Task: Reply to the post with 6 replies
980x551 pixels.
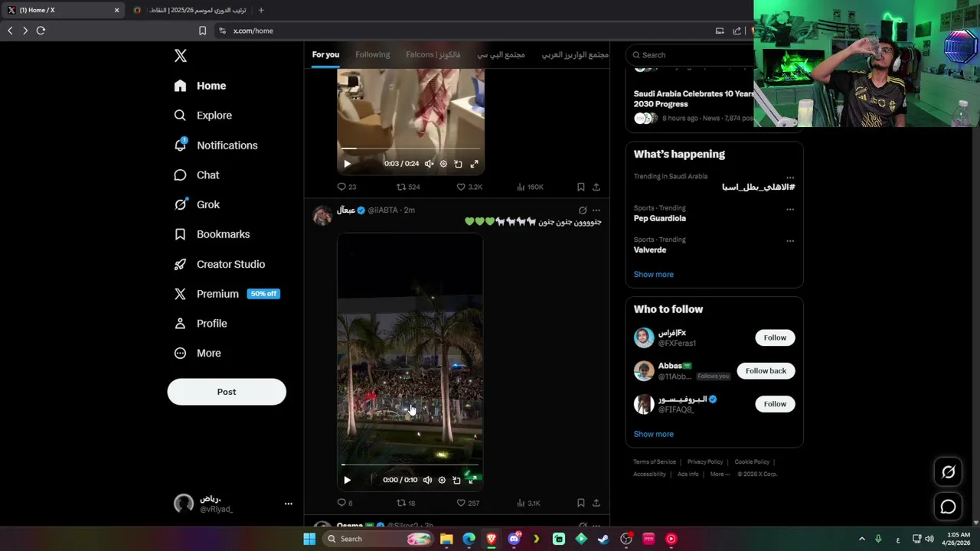Action: click(345, 503)
